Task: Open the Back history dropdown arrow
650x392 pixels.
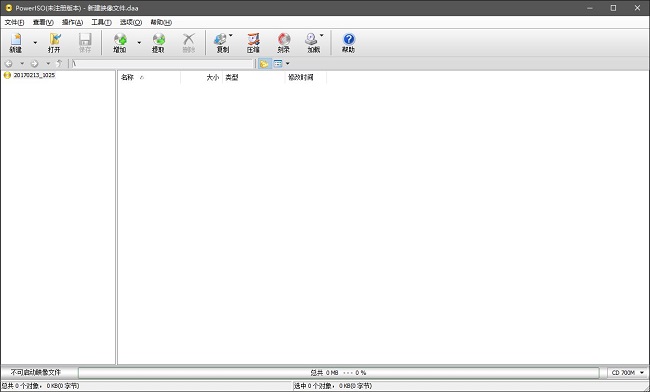Action: click(22, 64)
